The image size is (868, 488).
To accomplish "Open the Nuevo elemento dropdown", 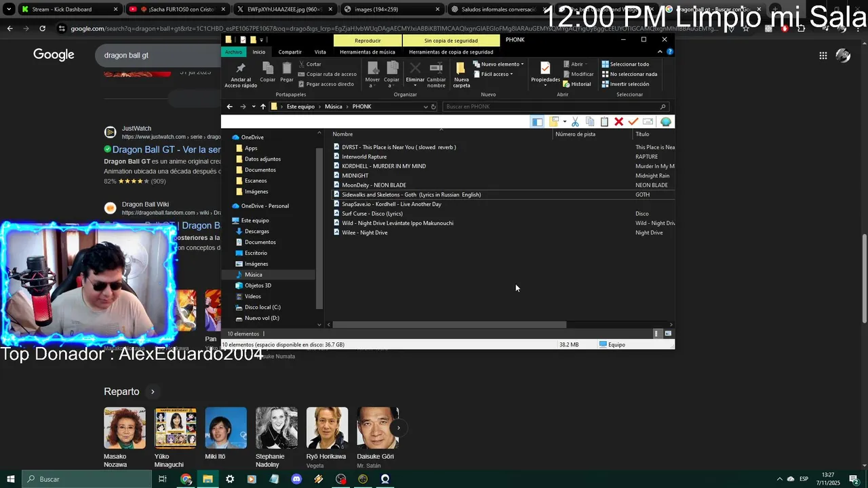I will [x=498, y=64].
